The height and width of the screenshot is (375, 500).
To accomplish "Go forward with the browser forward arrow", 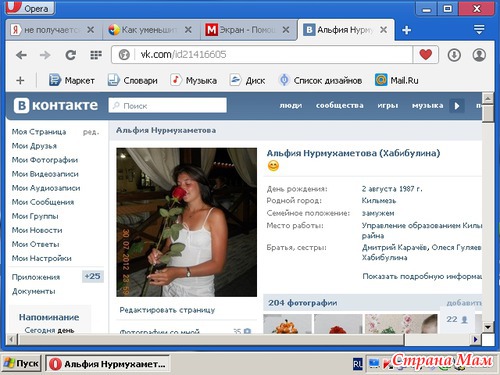I will click(x=45, y=55).
